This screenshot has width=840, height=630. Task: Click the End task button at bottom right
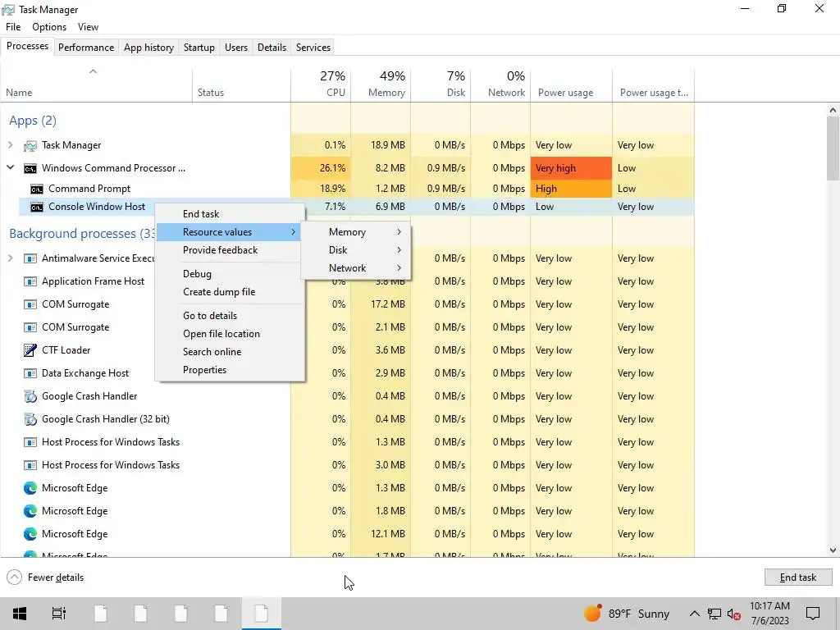click(797, 577)
